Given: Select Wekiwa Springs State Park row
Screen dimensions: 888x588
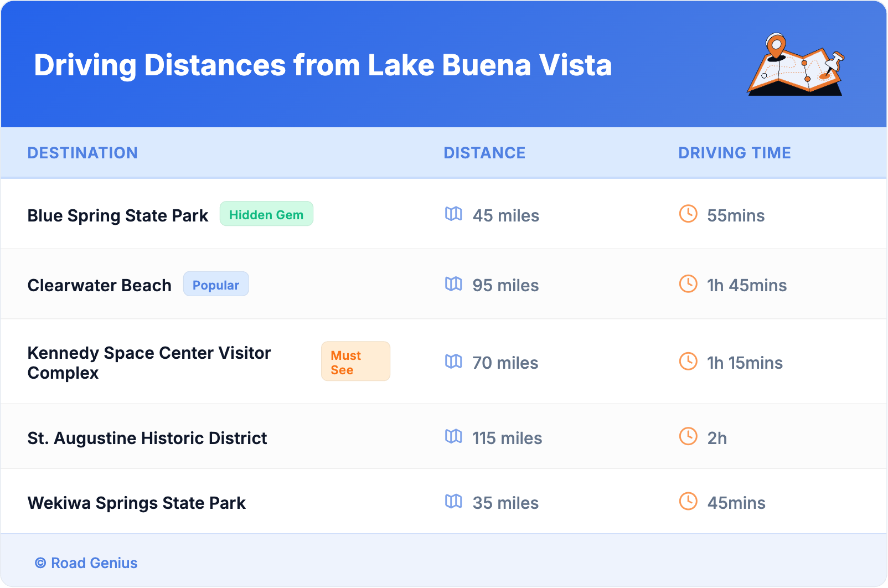Looking at the screenshot, I should click(x=137, y=503).
